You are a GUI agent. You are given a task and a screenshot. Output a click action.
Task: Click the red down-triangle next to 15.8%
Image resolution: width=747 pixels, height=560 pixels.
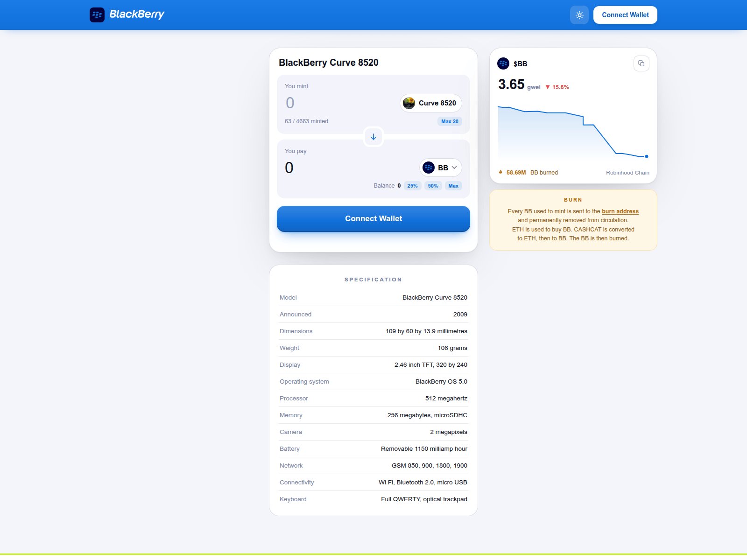548,87
